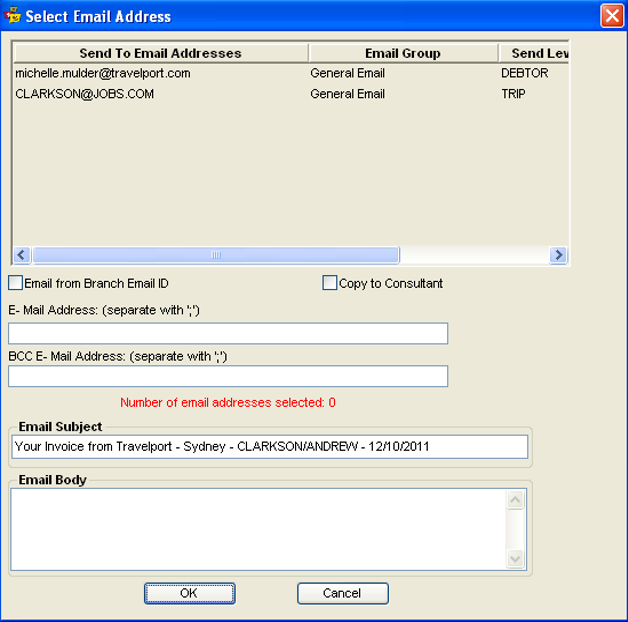Click the Cancel button
Image resolution: width=628 pixels, height=622 pixels.
(343, 593)
